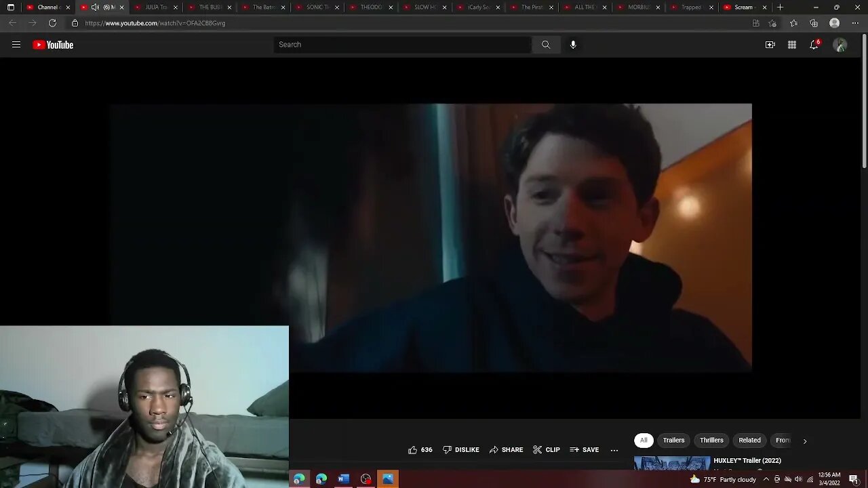
Task: Open browser Settings and more menu
Action: click(855, 23)
